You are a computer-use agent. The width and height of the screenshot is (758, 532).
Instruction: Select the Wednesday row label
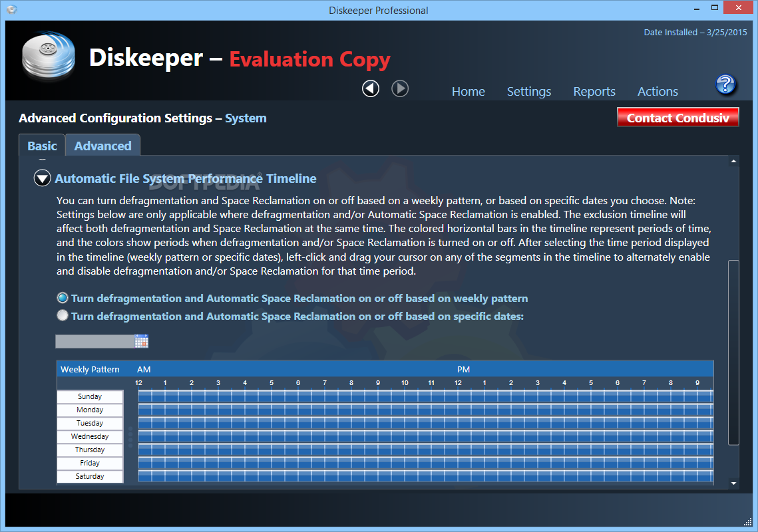(x=90, y=436)
